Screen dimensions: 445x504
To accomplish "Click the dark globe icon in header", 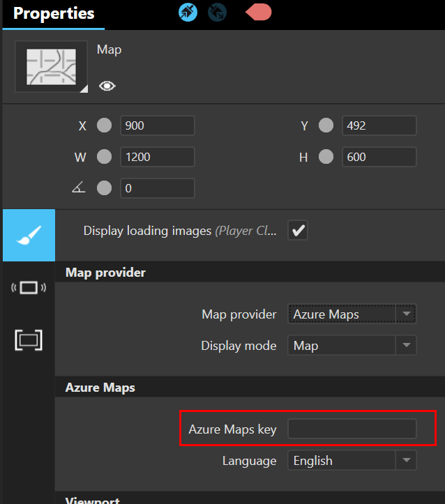I will tap(217, 12).
